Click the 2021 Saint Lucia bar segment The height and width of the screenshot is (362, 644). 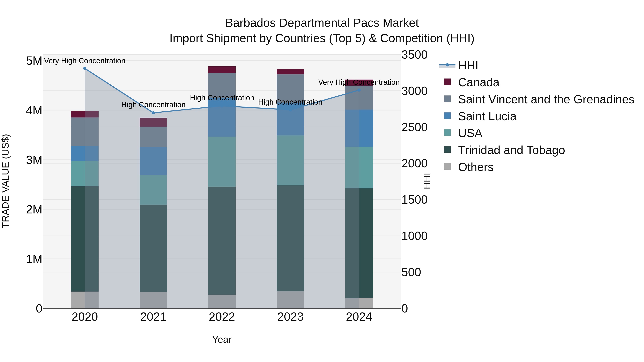[x=153, y=161]
